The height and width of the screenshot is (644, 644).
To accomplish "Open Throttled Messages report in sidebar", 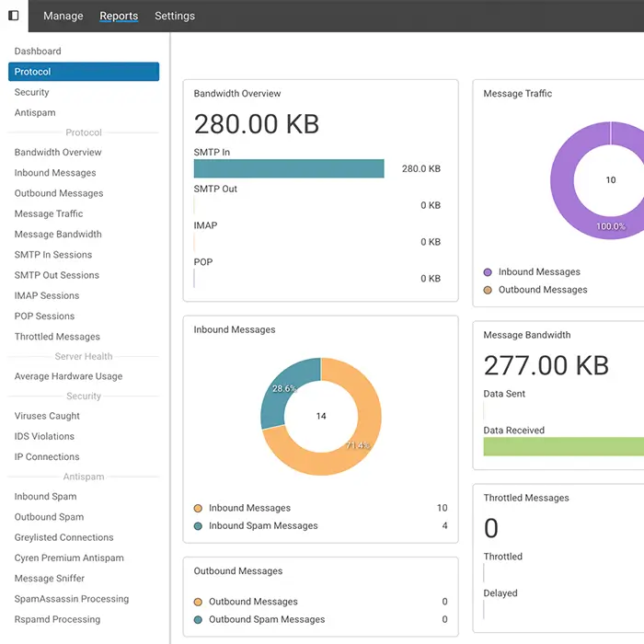I will tap(57, 337).
